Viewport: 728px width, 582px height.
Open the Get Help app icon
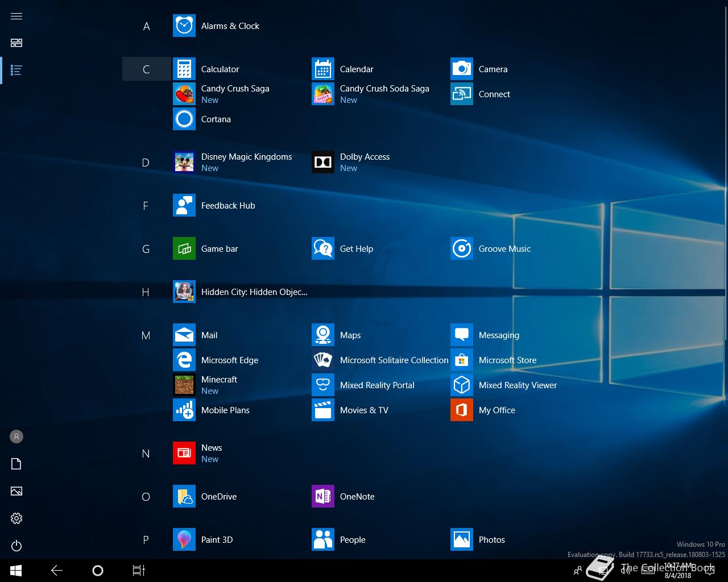click(323, 249)
